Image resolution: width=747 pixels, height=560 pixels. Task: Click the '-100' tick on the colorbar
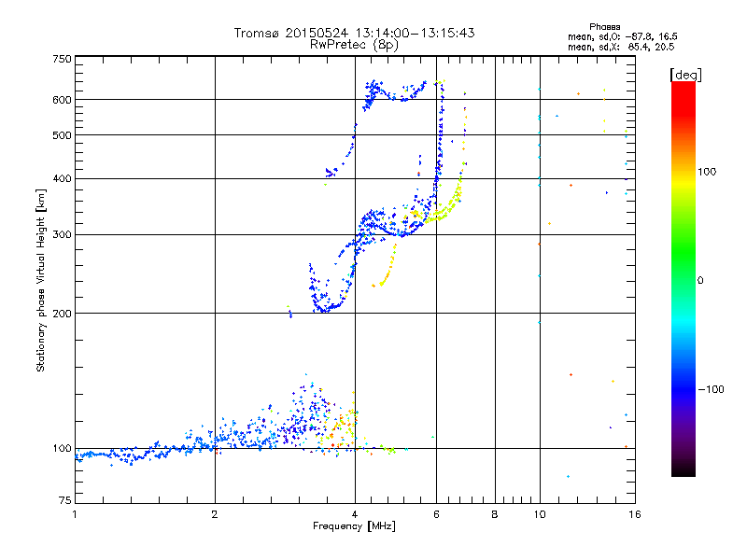[x=711, y=389]
